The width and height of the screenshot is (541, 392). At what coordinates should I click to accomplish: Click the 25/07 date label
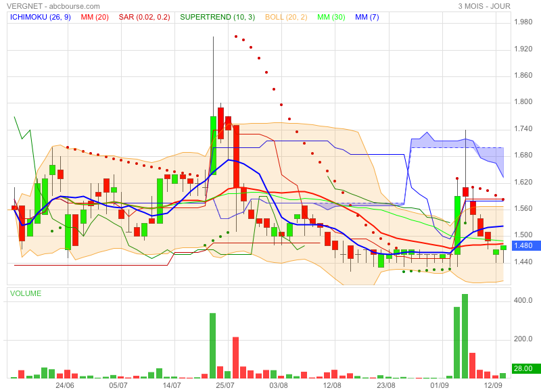pos(225,385)
